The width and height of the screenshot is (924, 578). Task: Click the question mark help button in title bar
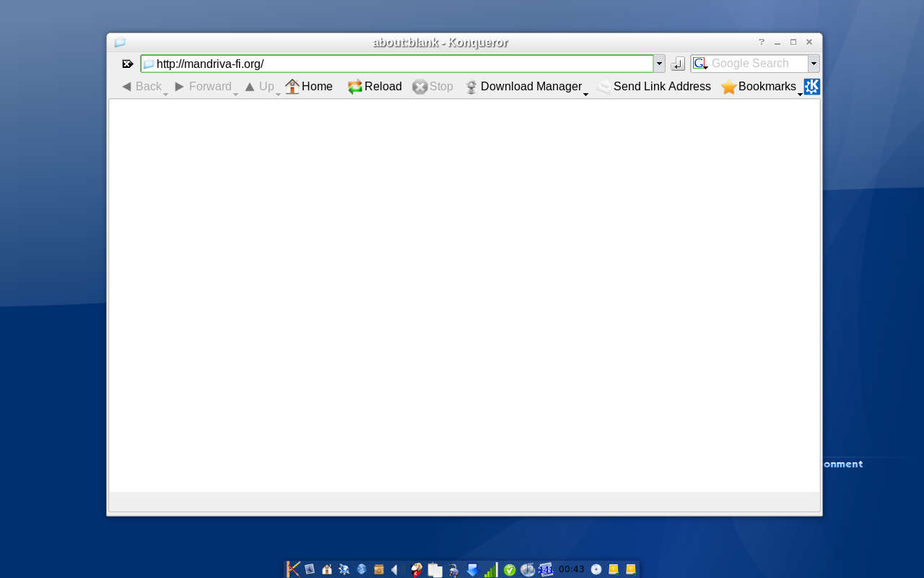coord(761,42)
